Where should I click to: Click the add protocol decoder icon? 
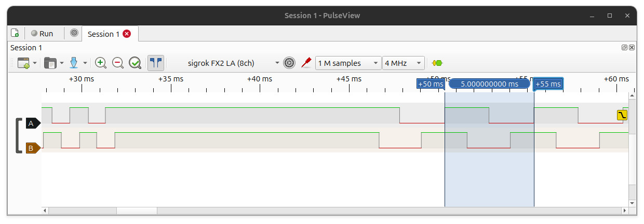tap(437, 63)
